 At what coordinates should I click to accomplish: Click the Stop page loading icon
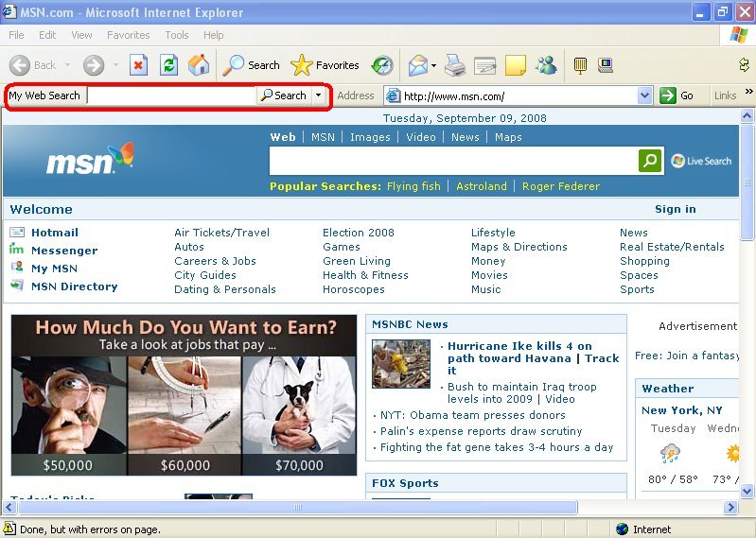[x=138, y=65]
